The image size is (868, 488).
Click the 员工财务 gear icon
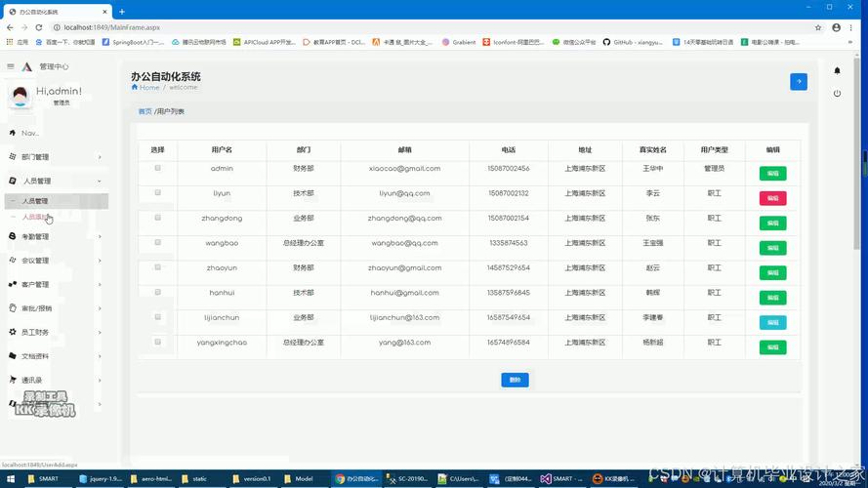click(12, 333)
